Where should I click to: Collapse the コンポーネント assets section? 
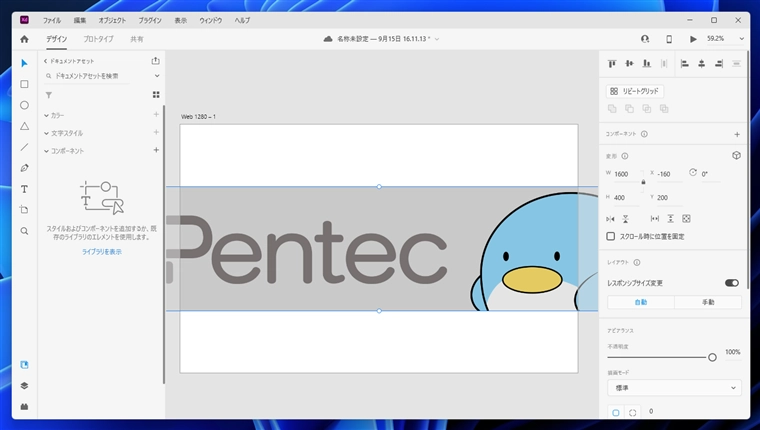click(47, 151)
